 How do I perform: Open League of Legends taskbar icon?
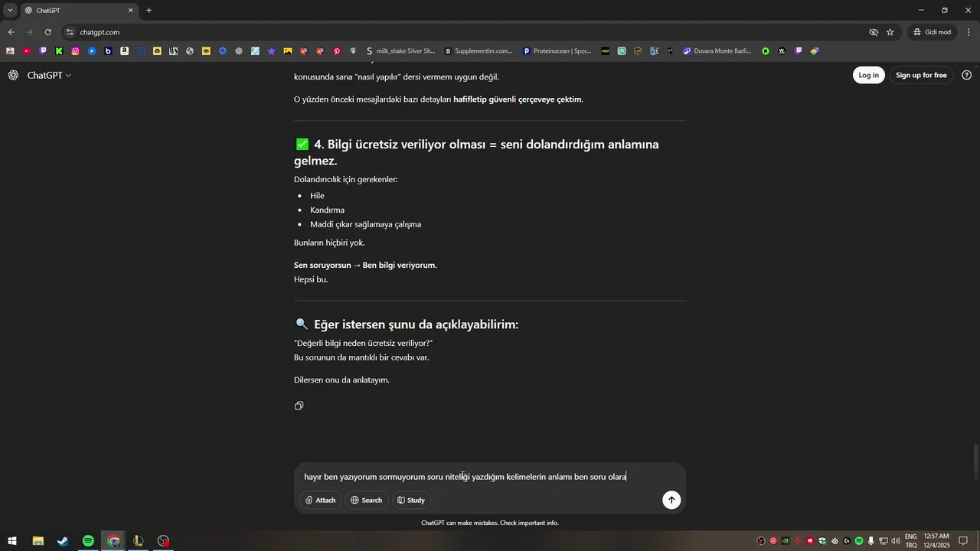click(x=138, y=541)
